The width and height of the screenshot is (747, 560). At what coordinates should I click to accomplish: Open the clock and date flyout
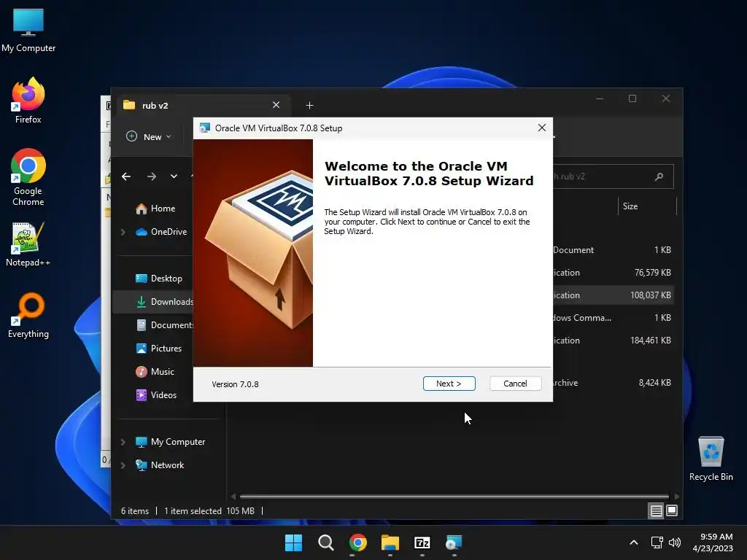click(x=713, y=542)
